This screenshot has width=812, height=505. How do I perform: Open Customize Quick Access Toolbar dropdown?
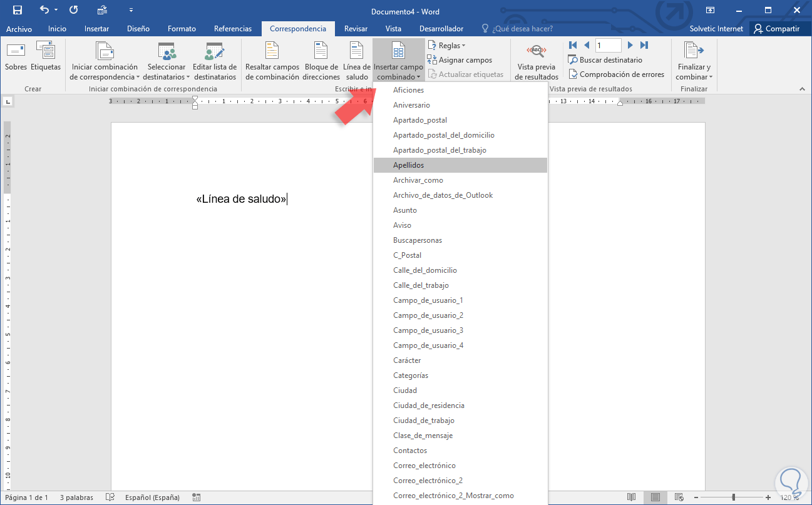131,10
